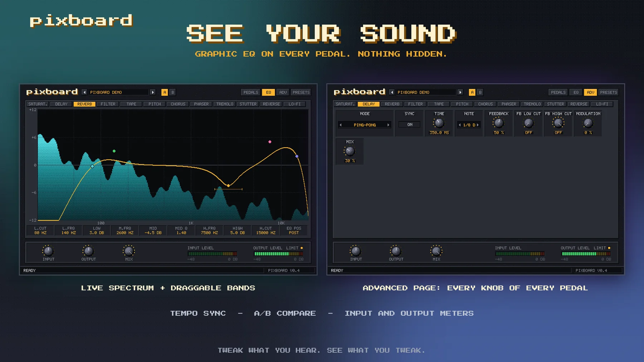The image size is (644, 362).
Task: Open the PIXBOARD DEMO preset list in the delay window
Action: 426,92
